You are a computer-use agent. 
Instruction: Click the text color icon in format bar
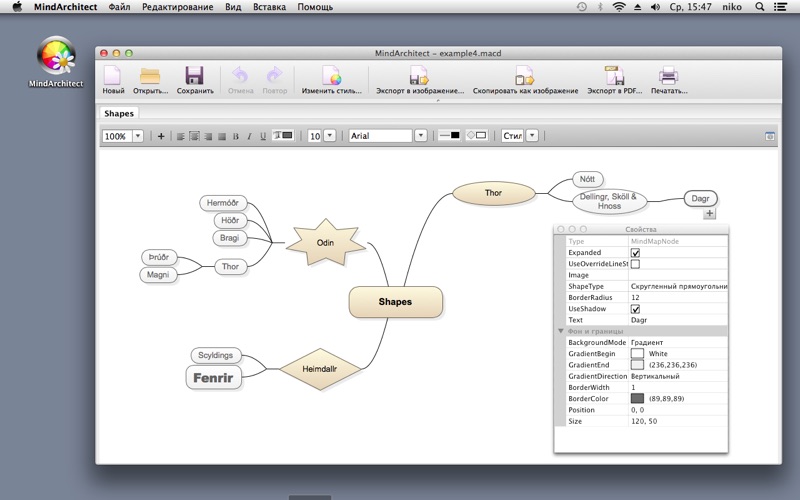coord(283,136)
